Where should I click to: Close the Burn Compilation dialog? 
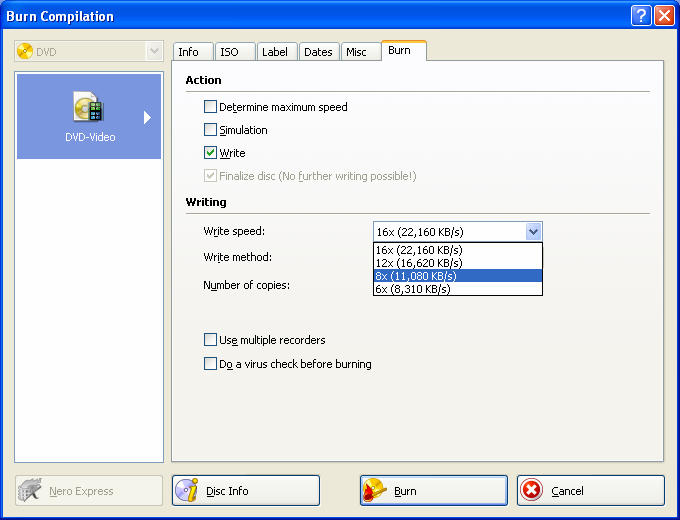(664, 16)
